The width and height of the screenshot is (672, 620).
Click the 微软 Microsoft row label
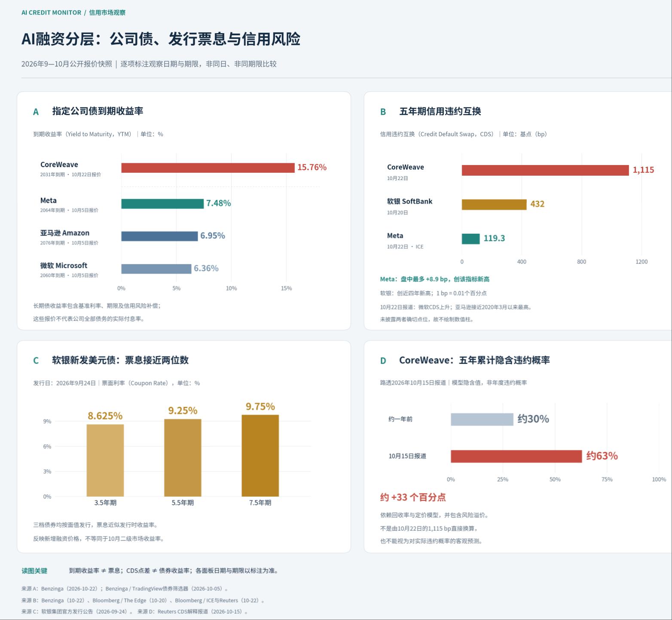(x=64, y=266)
